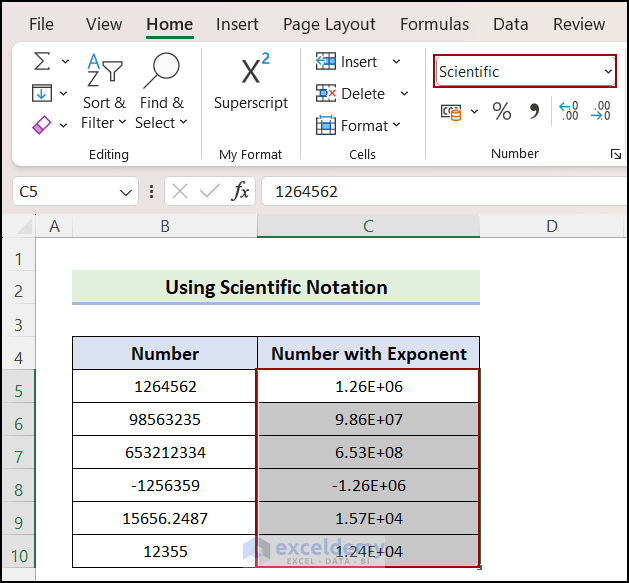The height and width of the screenshot is (583, 629).
Task: Click the 'Number' header cell
Action: [x=165, y=353]
